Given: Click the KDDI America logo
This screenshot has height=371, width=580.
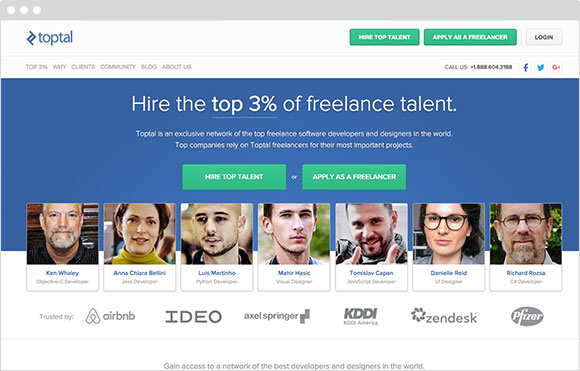Looking at the screenshot, I should click(361, 316).
